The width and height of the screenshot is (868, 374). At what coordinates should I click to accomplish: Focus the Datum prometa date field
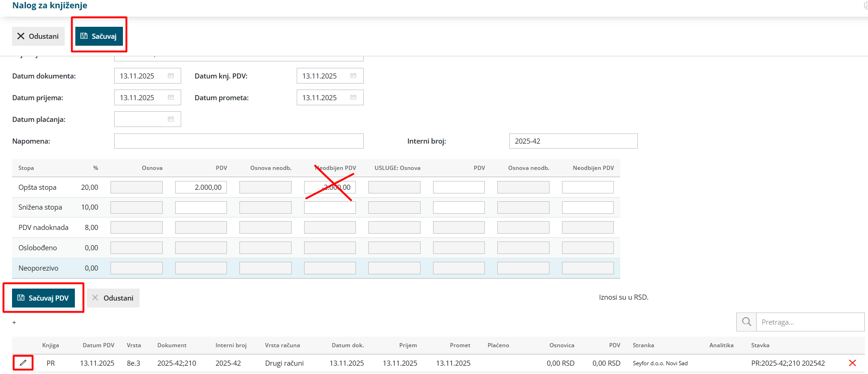(x=330, y=97)
